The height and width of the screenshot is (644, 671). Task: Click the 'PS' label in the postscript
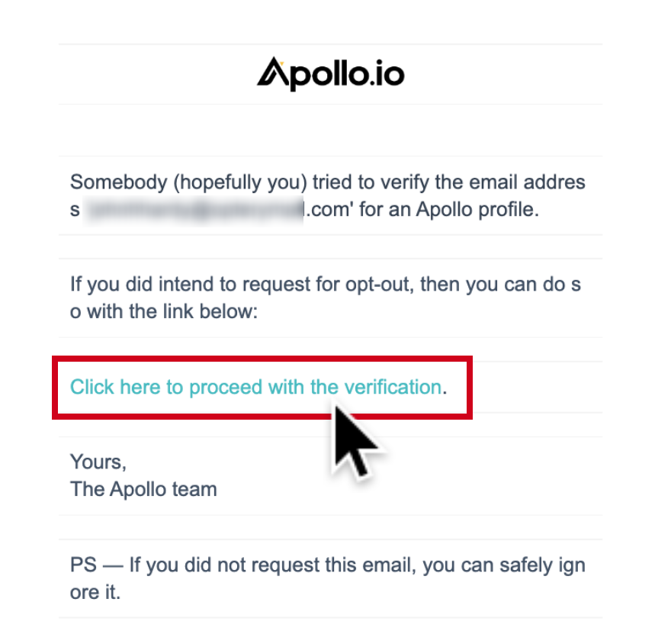83,565
